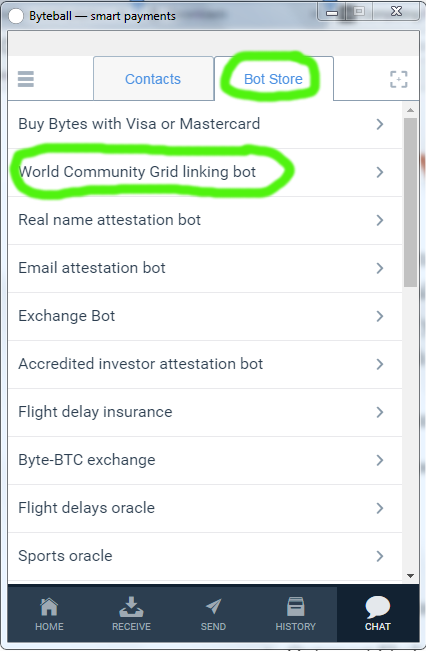This screenshot has height=651, width=426.
Task: Select the Bot Store tab
Action: tap(274, 78)
